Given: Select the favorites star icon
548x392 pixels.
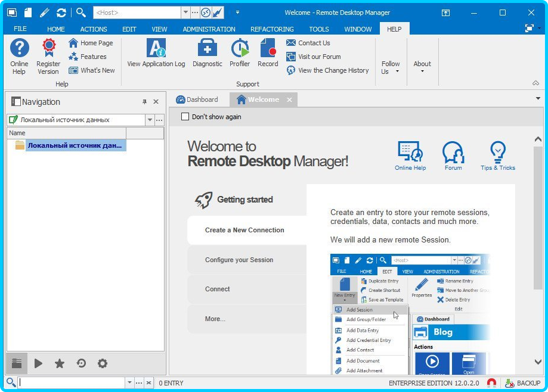Looking at the screenshot, I should pos(60,363).
